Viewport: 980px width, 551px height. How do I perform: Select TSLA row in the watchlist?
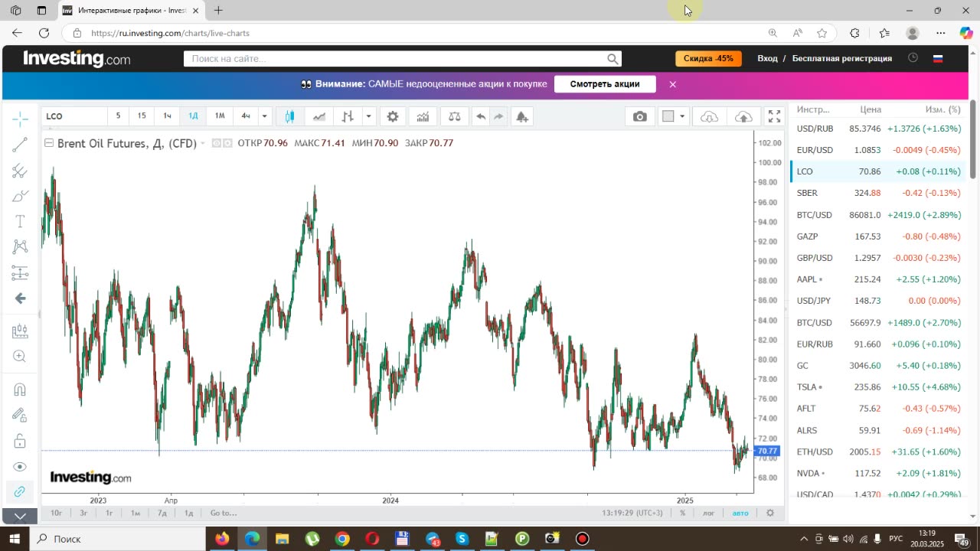(878, 387)
